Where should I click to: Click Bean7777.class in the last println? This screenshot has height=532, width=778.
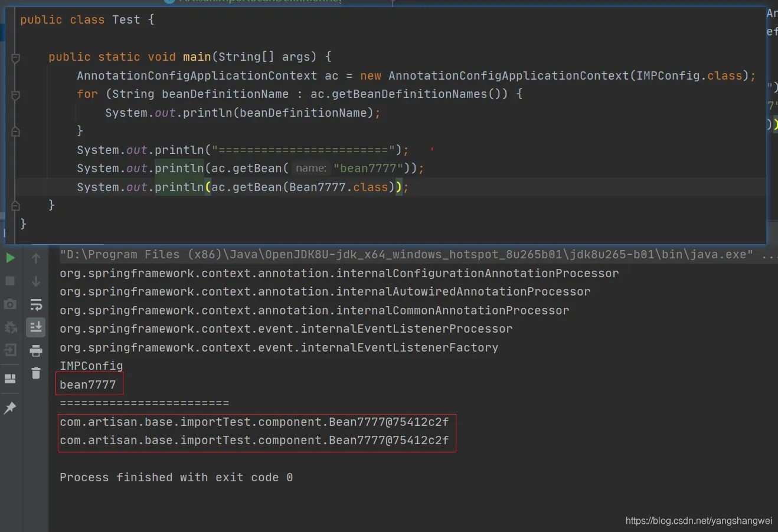[x=338, y=187]
